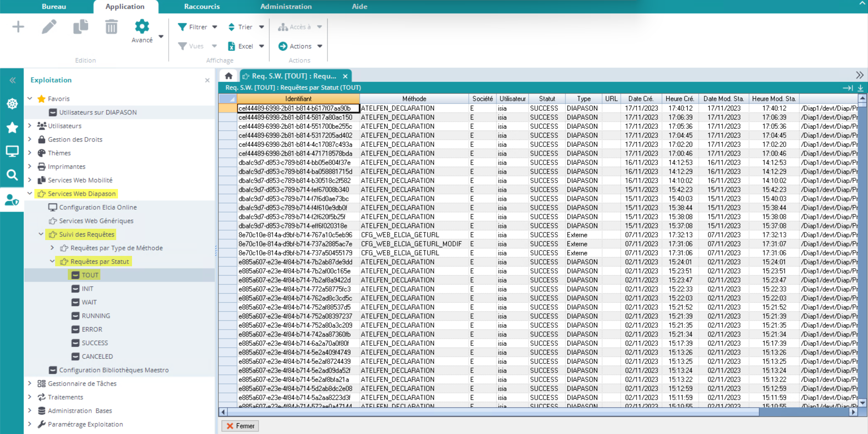
Task: Open the favorites star in sidebar
Action: pos(12,127)
